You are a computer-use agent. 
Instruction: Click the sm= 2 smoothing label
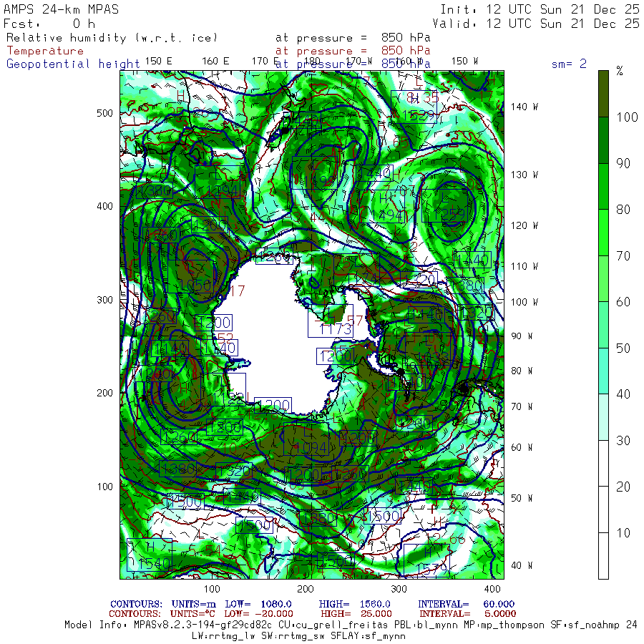click(569, 64)
